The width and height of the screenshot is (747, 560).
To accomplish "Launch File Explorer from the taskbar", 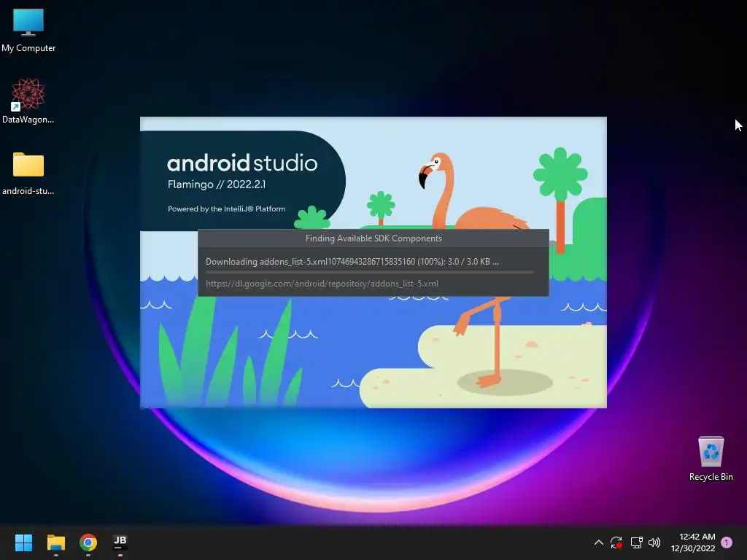I will 55,542.
